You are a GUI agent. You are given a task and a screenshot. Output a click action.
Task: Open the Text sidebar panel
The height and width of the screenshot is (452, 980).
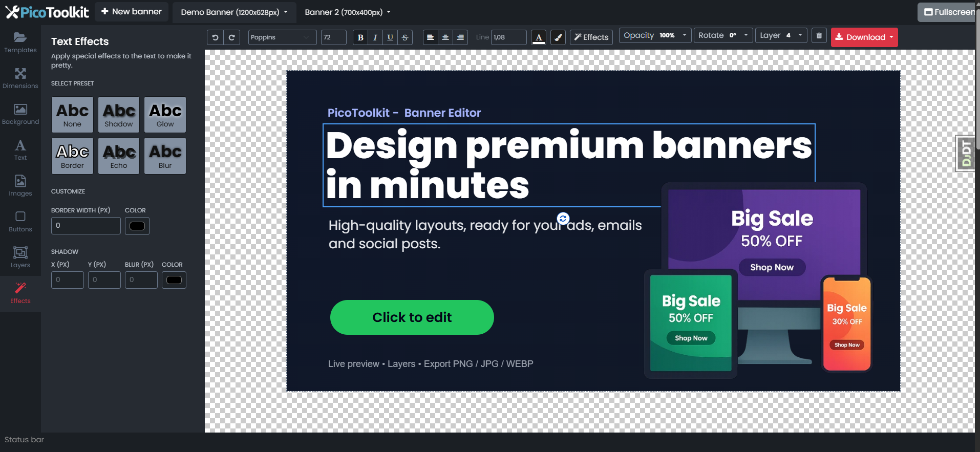(x=20, y=150)
